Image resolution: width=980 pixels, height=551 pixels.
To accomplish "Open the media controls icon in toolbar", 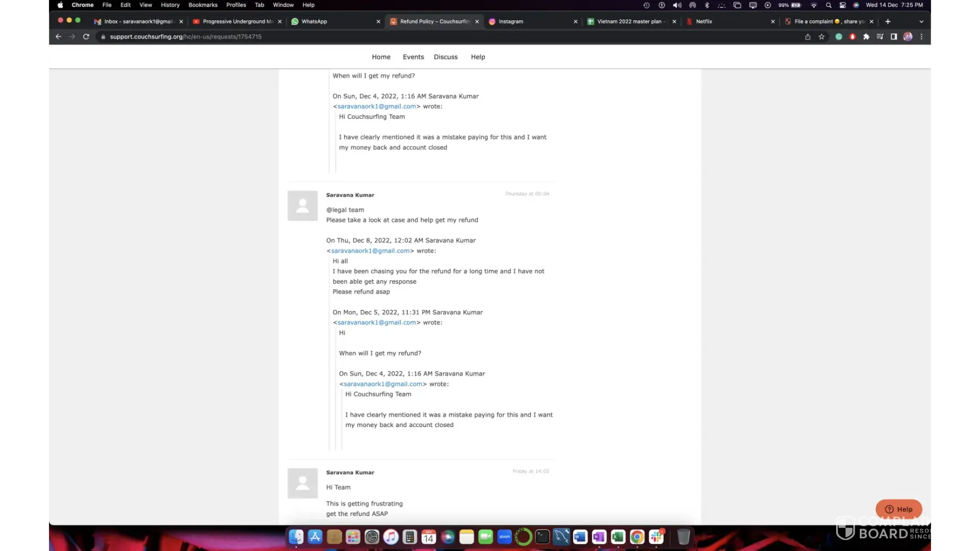I will click(x=880, y=37).
